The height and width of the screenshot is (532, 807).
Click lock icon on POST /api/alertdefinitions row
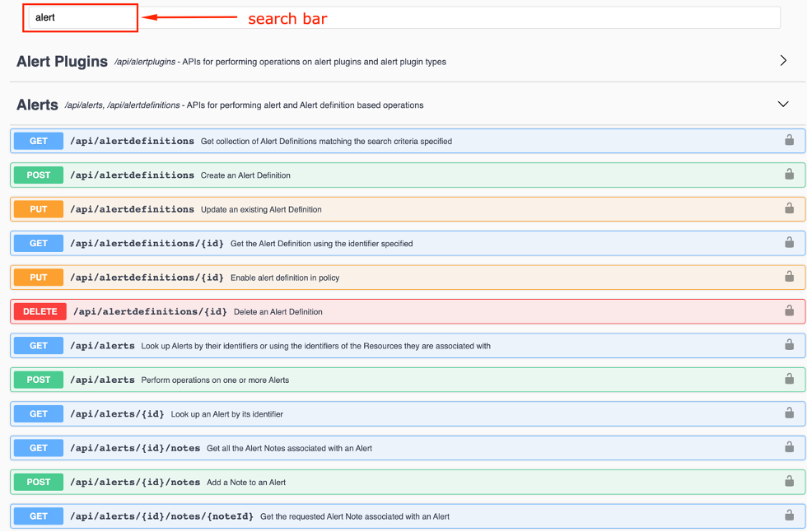click(789, 174)
